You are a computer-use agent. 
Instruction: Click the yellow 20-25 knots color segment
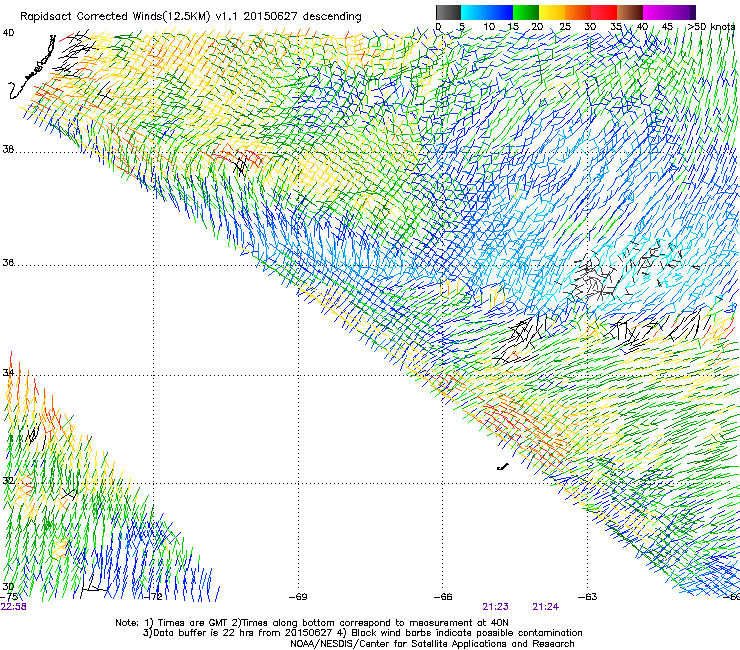[x=552, y=12]
